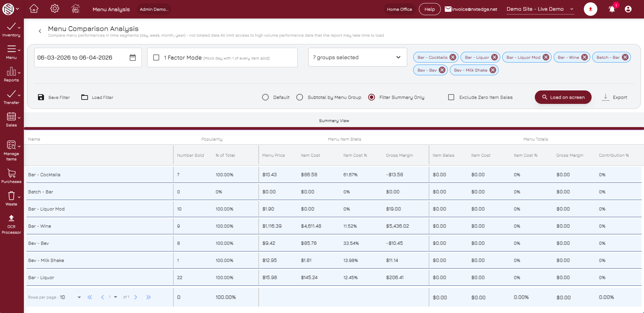
Task: Go back using the left arrow beside title
Action: [40, 31]
